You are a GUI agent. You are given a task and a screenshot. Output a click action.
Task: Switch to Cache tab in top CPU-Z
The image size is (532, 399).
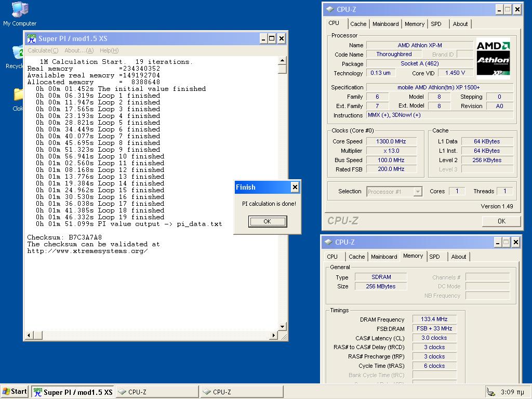pyautogui.click(x=358, y=24)
